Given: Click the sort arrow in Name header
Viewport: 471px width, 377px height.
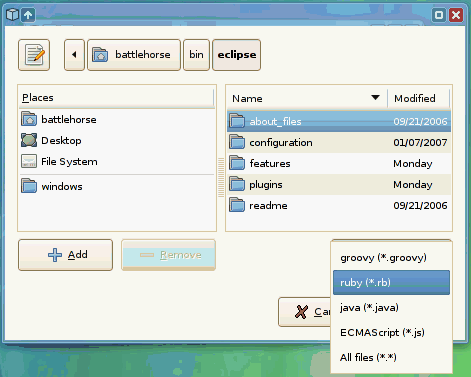Looking at the screenshot, I should pos(376,98).
